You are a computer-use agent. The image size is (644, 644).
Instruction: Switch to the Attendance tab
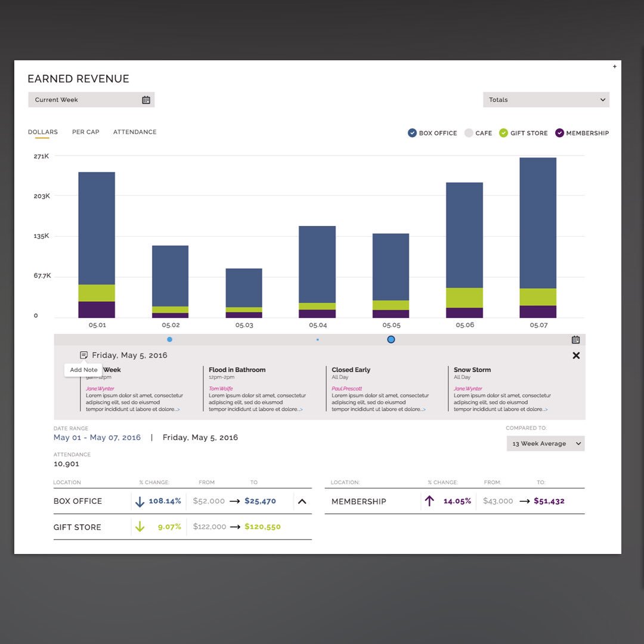click(x=135, y=132)
